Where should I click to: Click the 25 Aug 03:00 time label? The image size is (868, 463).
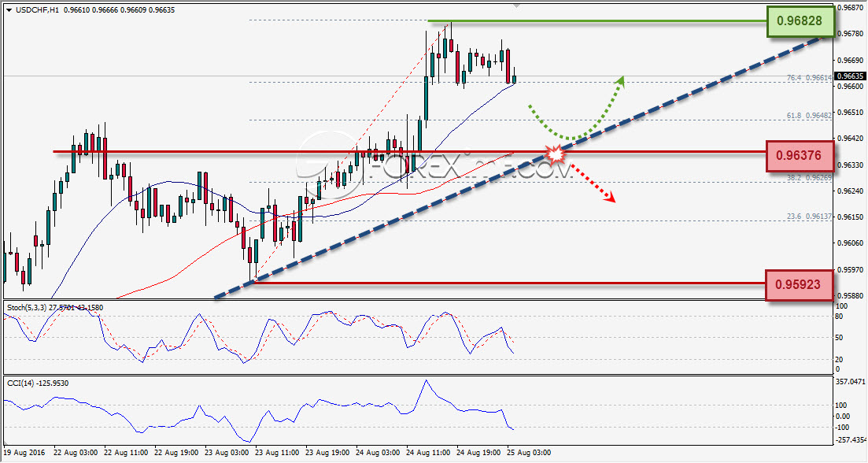(x=529, y=453)
